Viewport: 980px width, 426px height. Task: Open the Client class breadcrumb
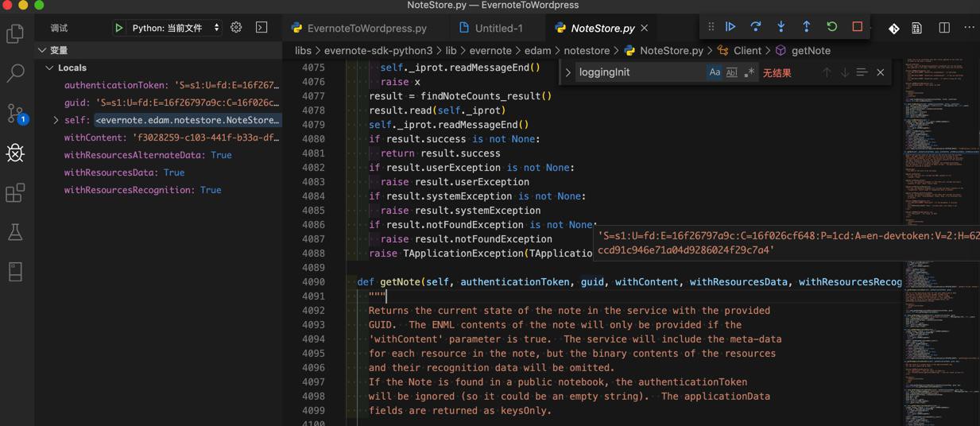(740, 50)
